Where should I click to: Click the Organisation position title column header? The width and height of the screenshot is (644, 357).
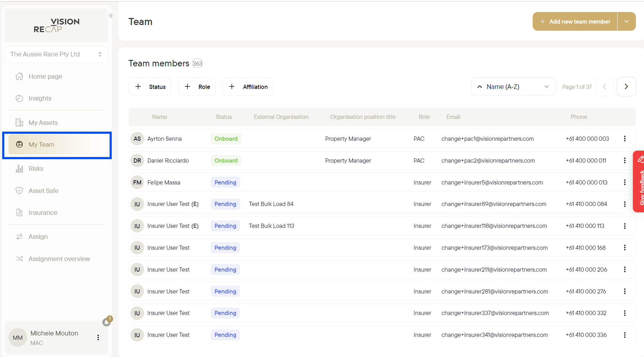(363, 117)
